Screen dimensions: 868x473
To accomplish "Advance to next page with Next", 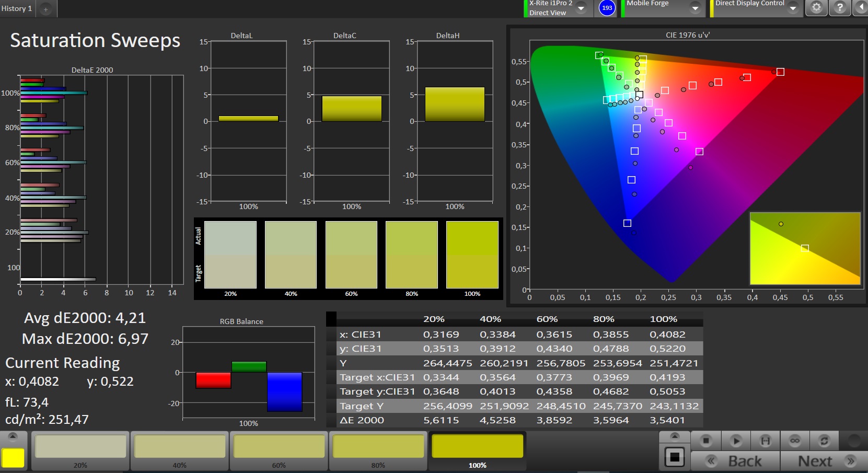I will (x=824, y=461).
